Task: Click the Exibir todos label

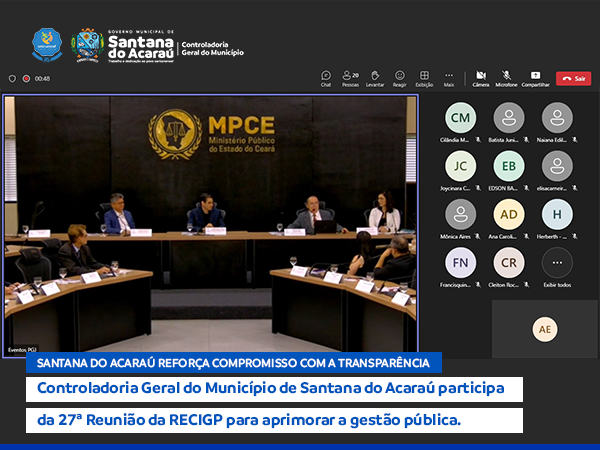Action: tap(557, 285)
